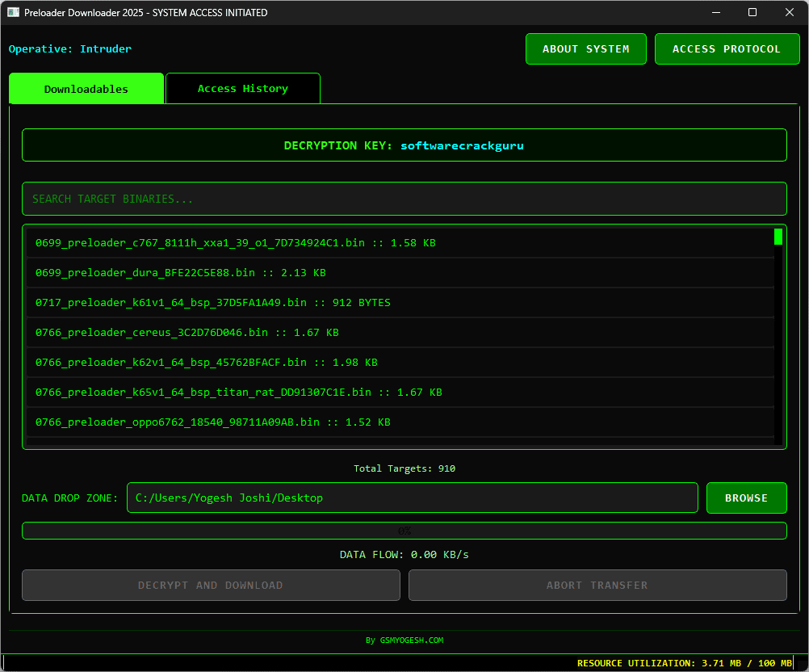Click the decryption key softwarecrackguru text
809x672 pixels.
point(462,145)
